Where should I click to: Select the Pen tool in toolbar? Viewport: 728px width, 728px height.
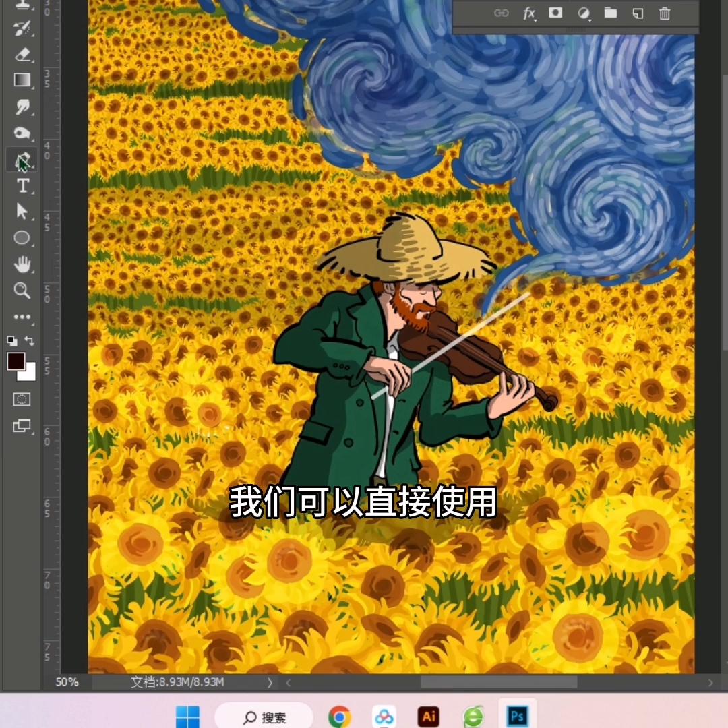pyautogui.click(x=22, y=160)
